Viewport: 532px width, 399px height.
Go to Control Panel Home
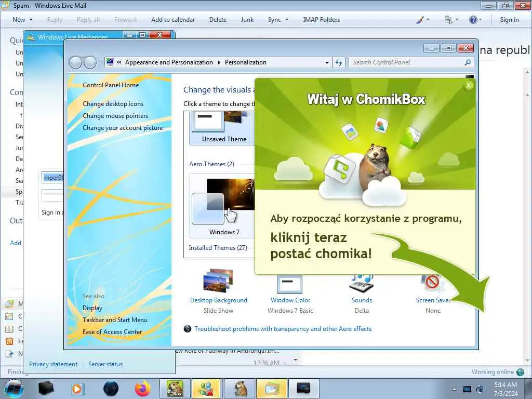[x=111, y=85]
